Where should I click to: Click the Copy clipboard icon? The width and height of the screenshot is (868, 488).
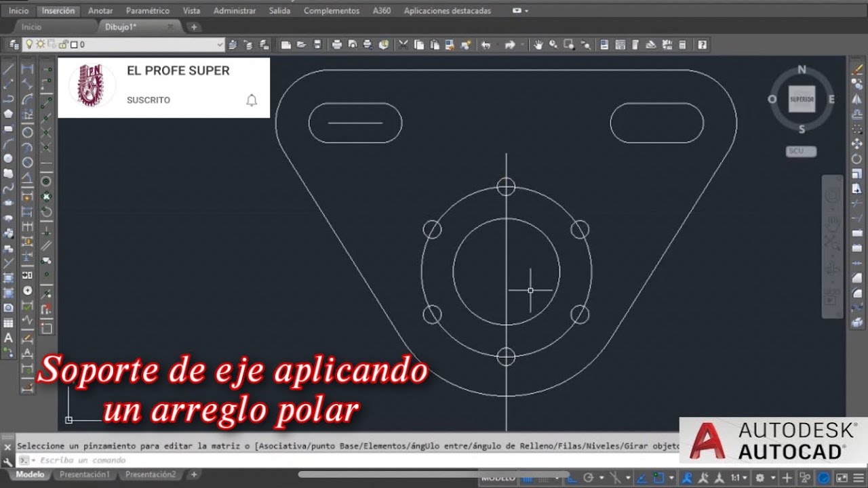pyautogui.click(x=419, y=45)
